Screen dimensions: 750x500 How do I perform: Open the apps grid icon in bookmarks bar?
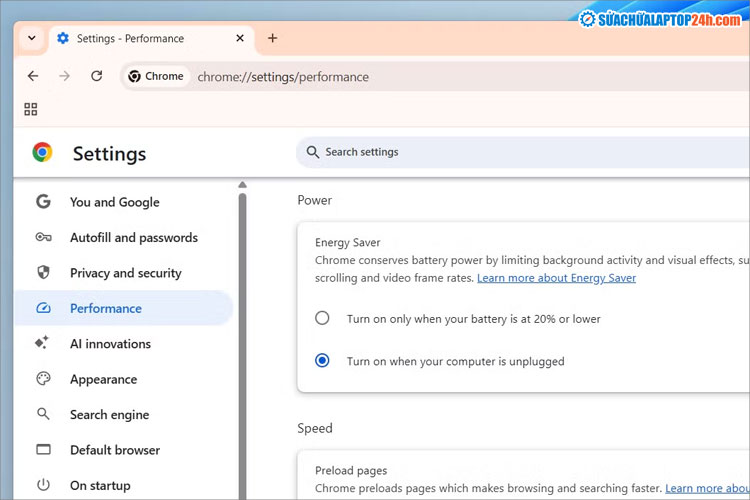click(31, 109)
